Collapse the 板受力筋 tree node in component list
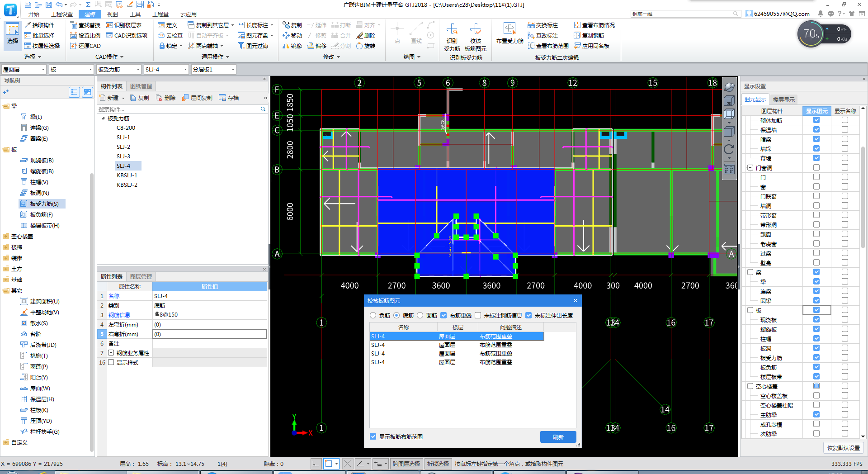868x474 pixels. click(x=103, y=118)
